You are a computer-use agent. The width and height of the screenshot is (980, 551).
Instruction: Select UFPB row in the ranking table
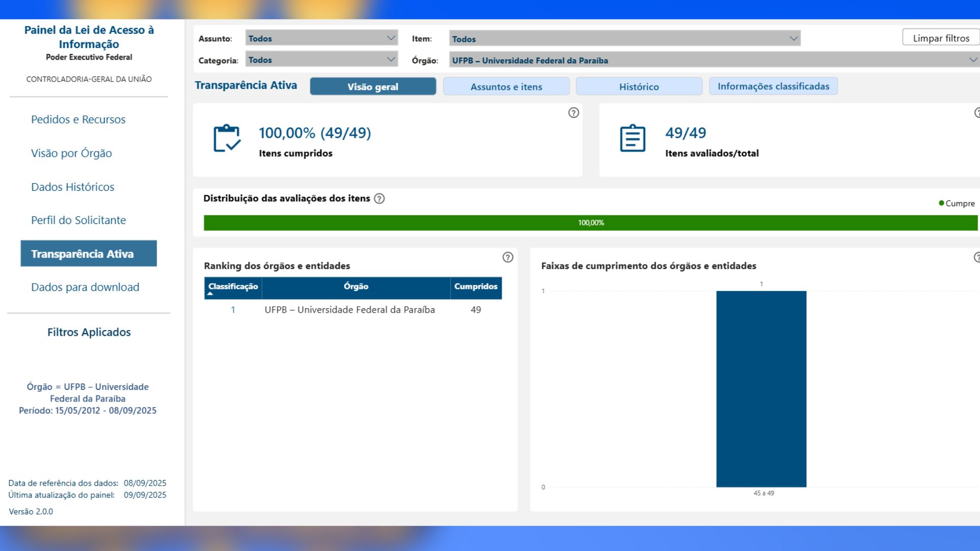pos(350,310)
